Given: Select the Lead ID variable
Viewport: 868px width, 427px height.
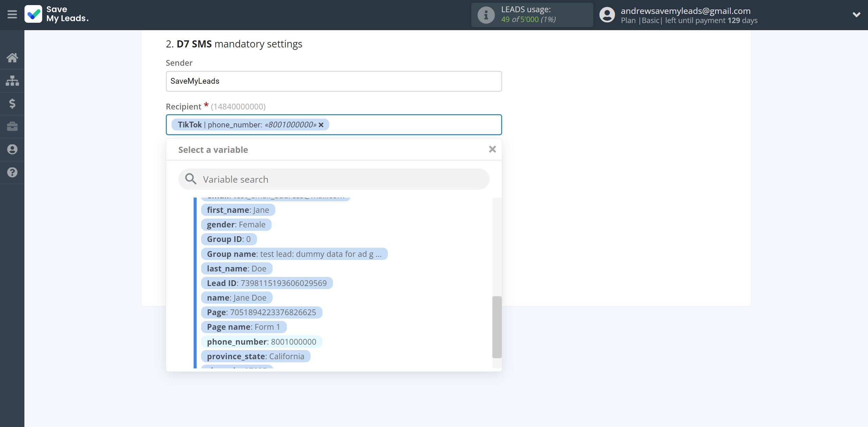Looking at the screenshot, I should [267, 283].
